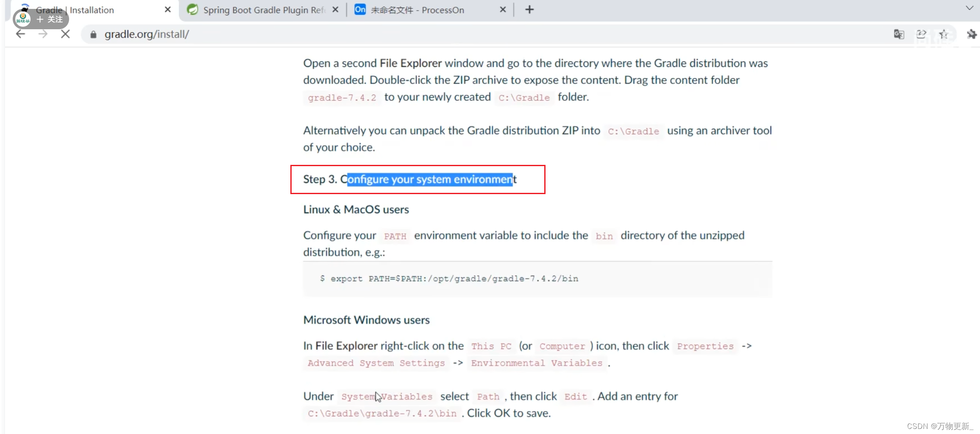Open a new browser tab
Viewport: 980px width, 434px height.
coord(529,9)
